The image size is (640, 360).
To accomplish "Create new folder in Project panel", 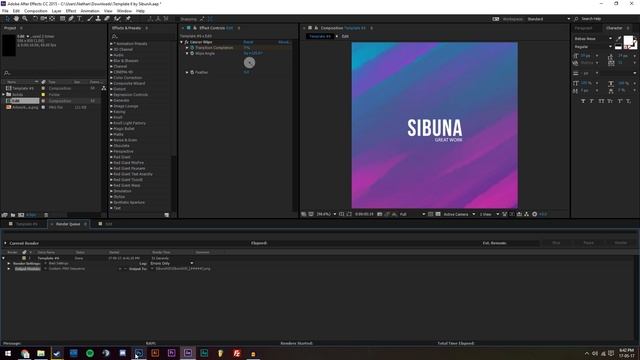I will pyautogui.click(x=13, y=215).
